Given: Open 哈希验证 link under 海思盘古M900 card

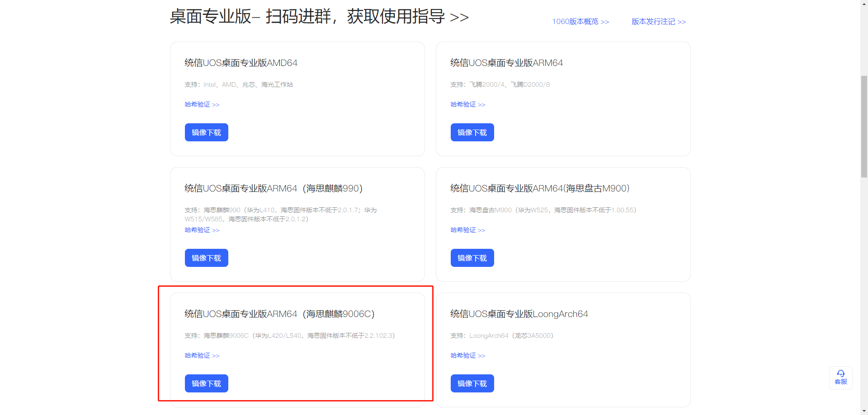Looking at the screenshot, I should (468, 230).
